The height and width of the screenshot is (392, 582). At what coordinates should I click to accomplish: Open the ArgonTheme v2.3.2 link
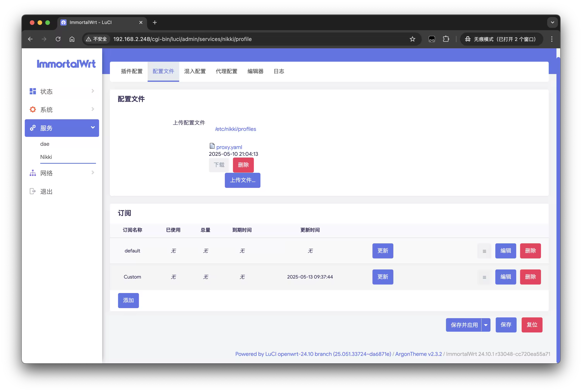tap(418, 354)
